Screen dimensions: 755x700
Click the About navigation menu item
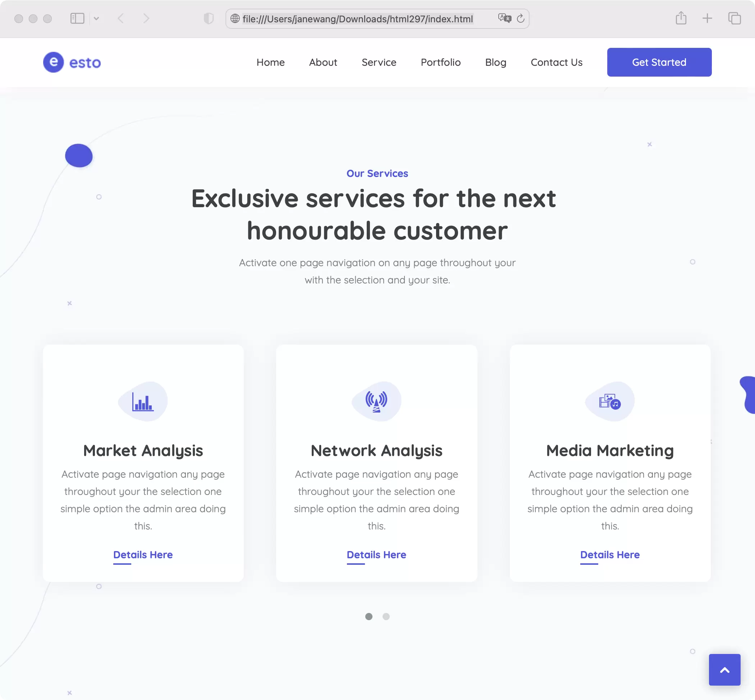pos(323,62)
